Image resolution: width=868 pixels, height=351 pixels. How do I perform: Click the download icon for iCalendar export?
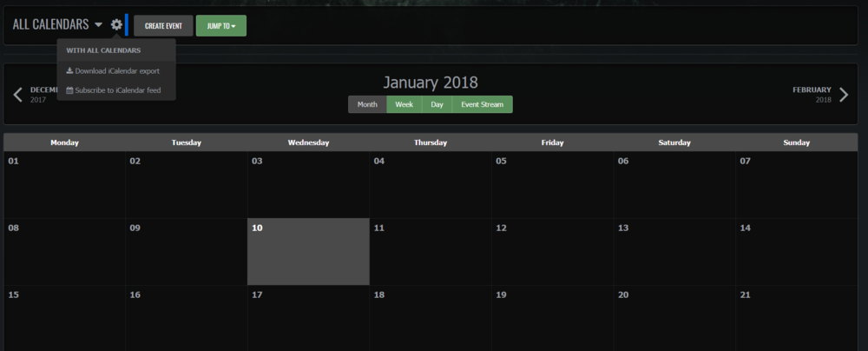click(69, 70)
